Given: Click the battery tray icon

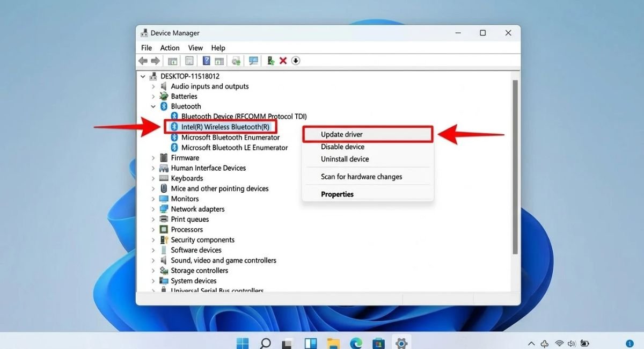Looking at the screenshot, I should [585, 343].
